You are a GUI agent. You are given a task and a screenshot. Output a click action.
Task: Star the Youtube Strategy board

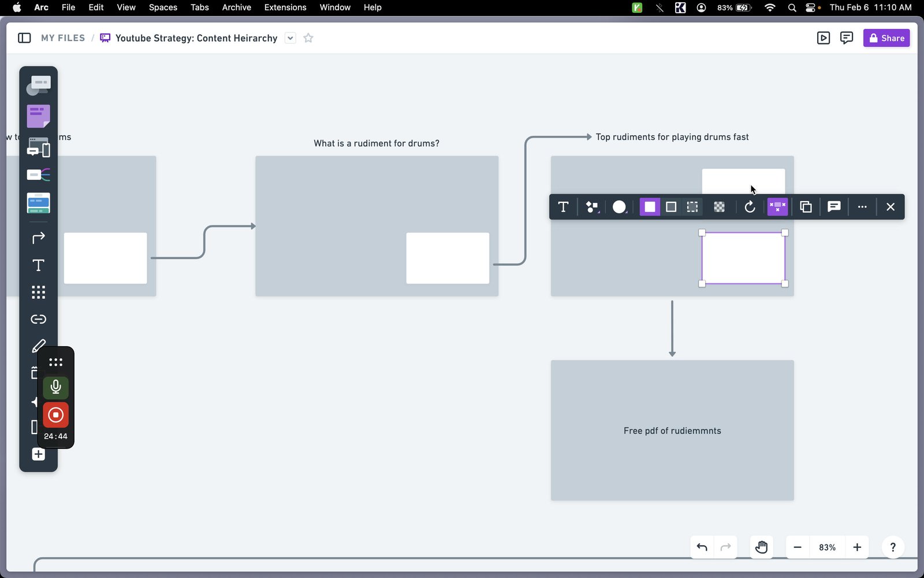click(308, 38)
